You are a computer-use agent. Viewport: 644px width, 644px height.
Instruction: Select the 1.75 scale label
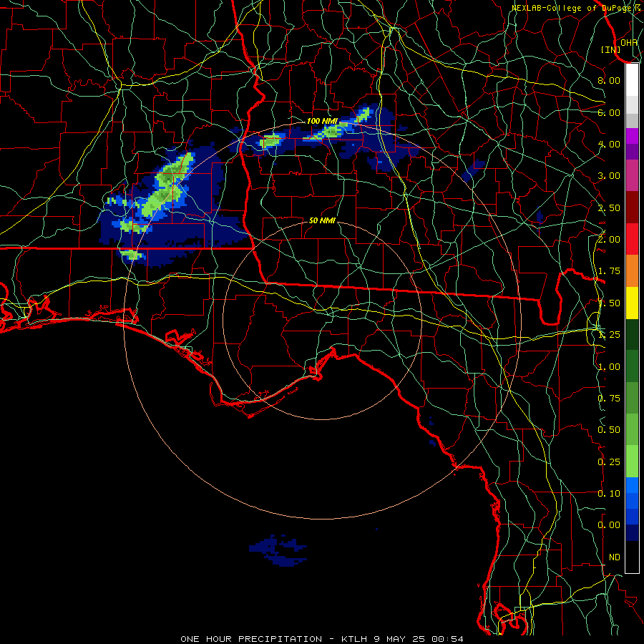click(x=609, y=271)
